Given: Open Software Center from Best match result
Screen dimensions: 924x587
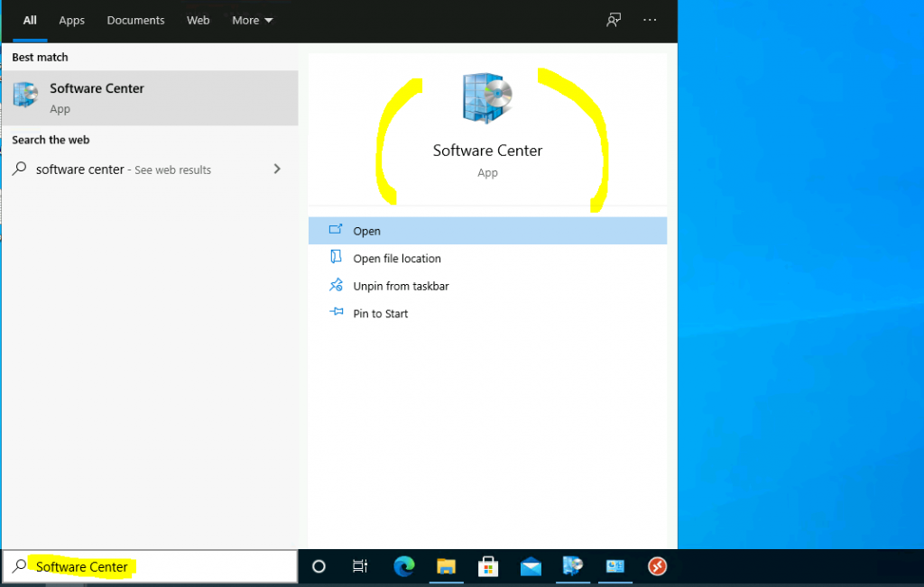Looking at the screenshot, I should tap(150, 97).
